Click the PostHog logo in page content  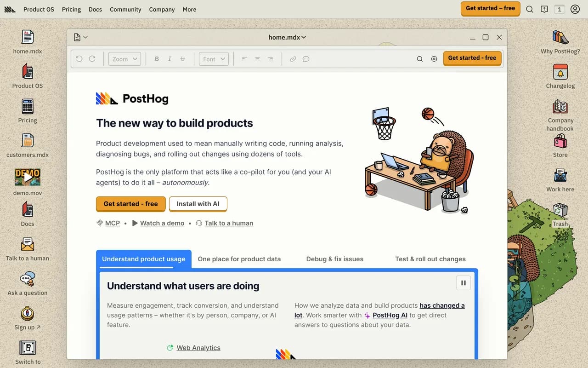132,98
